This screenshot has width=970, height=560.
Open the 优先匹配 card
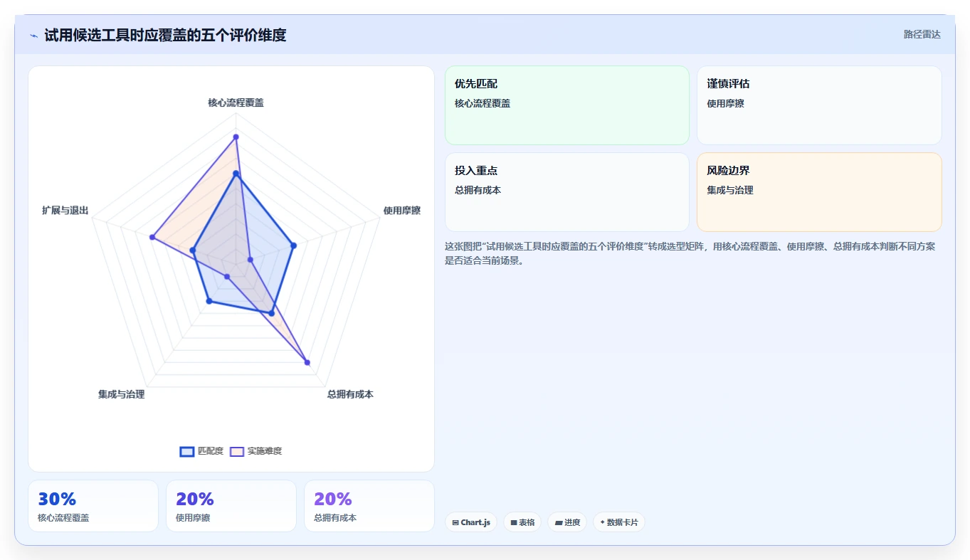point(567,105)
